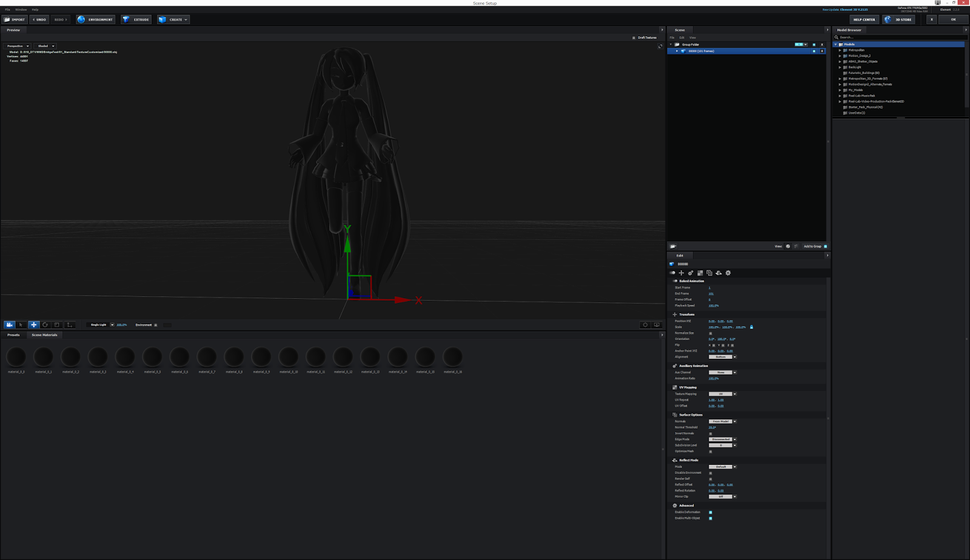Toggle Flip X checkbox
This screenshot has height=560, width=970.
(x=714, y=345)
